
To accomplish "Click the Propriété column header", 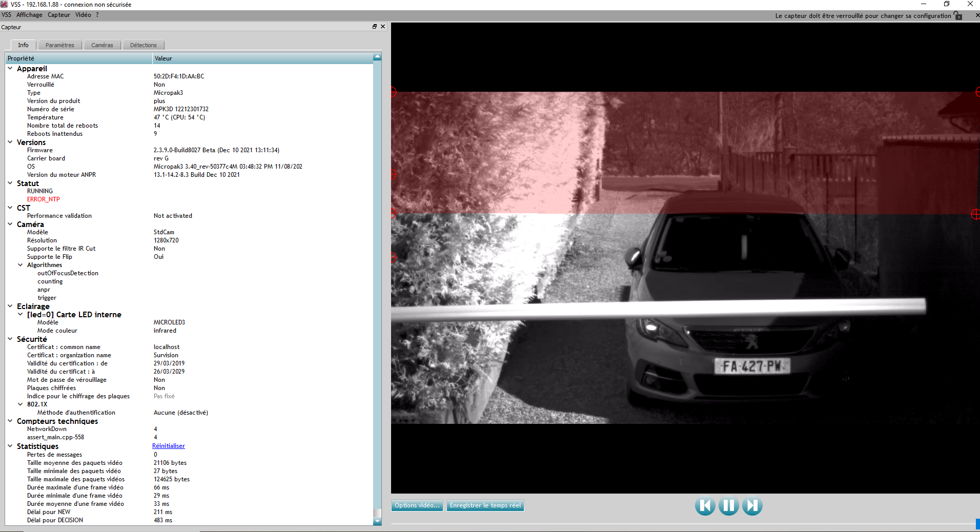I will (x=78, y=58).
